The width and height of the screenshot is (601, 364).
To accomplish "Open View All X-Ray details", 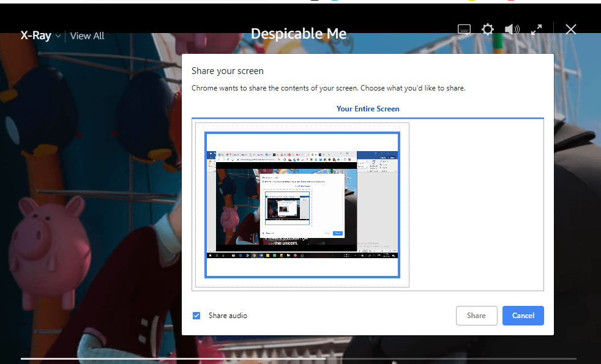I will point(87,36).
